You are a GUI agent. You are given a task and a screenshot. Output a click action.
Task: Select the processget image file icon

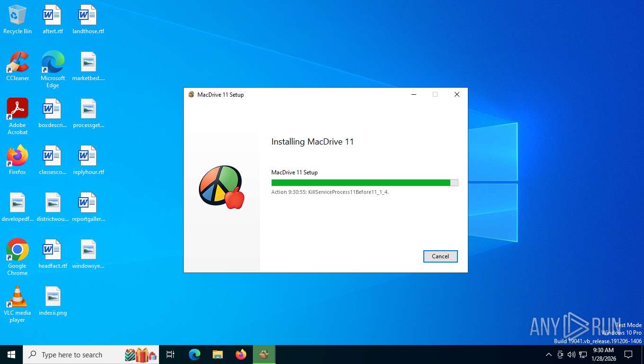[88, 113]
